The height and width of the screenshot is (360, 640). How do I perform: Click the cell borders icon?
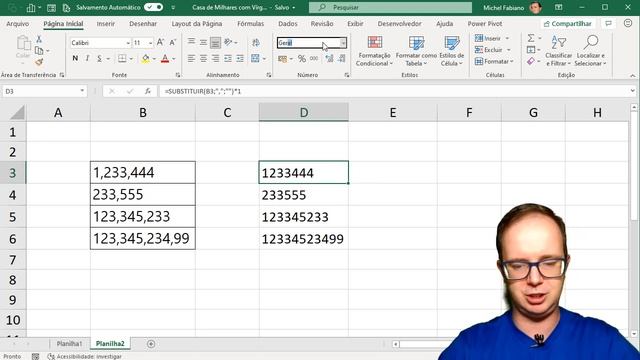click(x=122, y=59)
